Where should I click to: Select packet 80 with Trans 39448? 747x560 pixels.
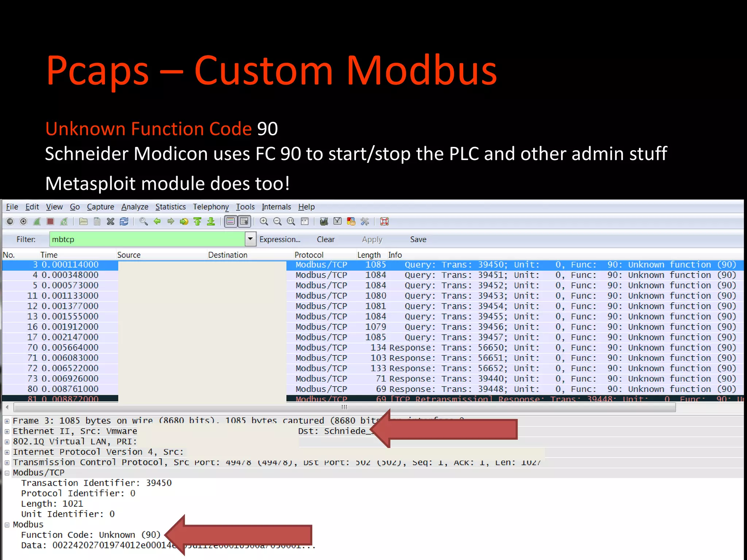(373, 389)
